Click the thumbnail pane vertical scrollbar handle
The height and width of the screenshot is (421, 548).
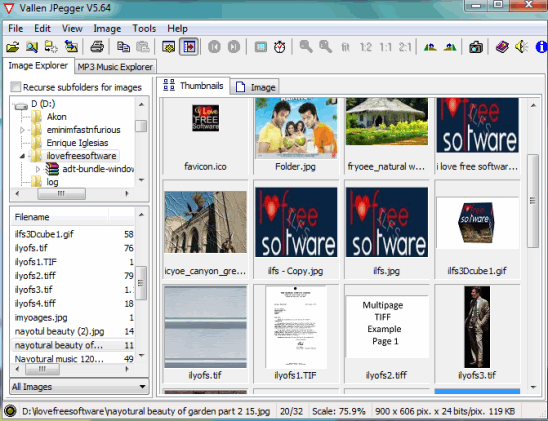533,201
